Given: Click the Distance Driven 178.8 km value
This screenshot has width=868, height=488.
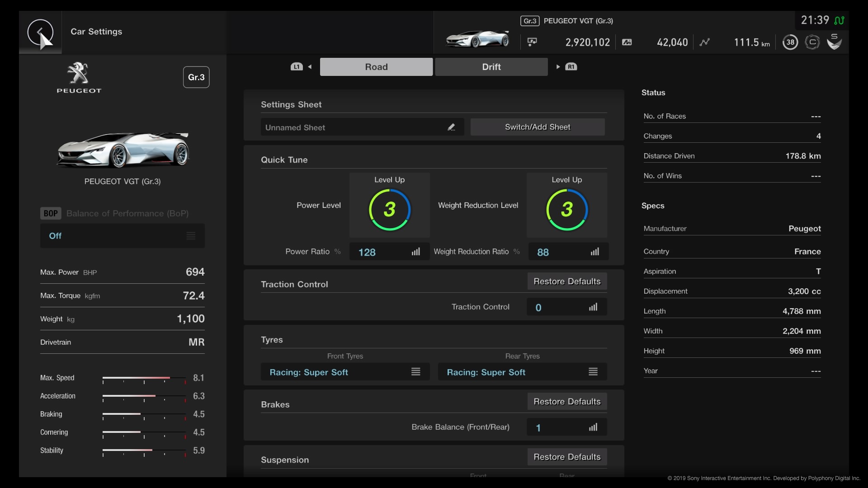Looking at the screenshot, I should coord(803,156).
